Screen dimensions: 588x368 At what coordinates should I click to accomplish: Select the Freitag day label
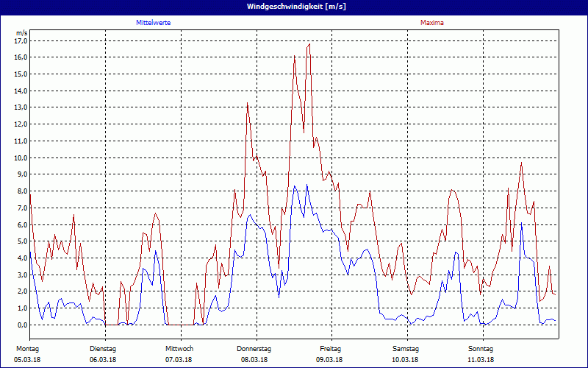point(331,348)
